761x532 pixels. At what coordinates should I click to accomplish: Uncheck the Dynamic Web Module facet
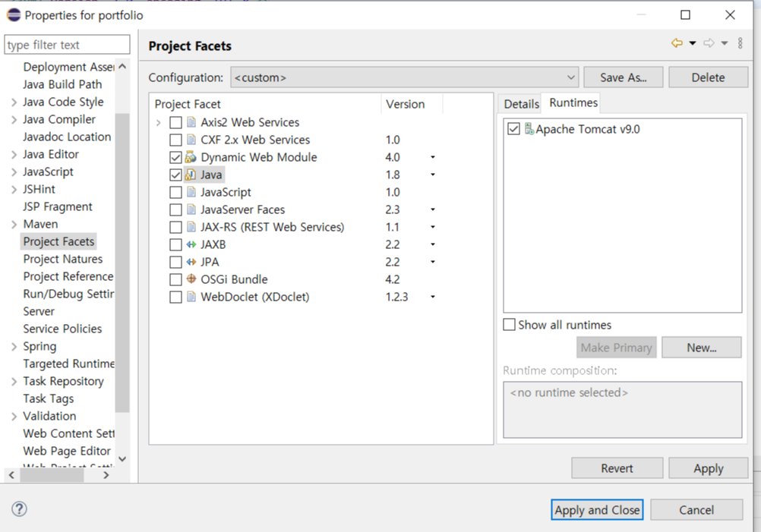(175, 158)
